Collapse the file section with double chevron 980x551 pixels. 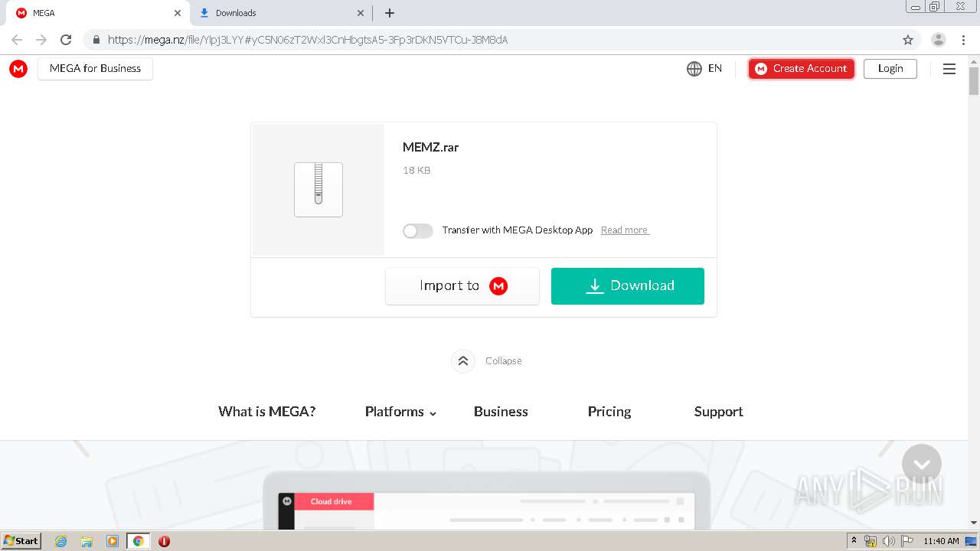pyautogui.click(x=463, y=361)
